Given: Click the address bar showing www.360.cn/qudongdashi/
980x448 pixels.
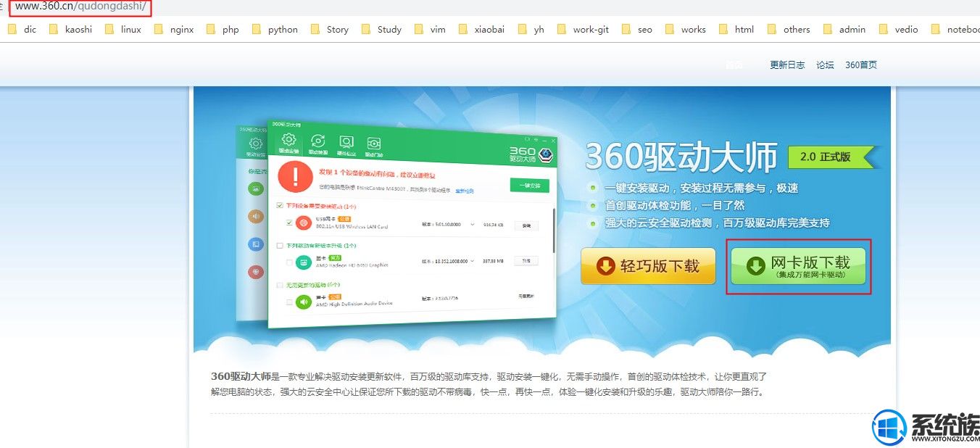Looking at the screenshot, I should 81,7.
